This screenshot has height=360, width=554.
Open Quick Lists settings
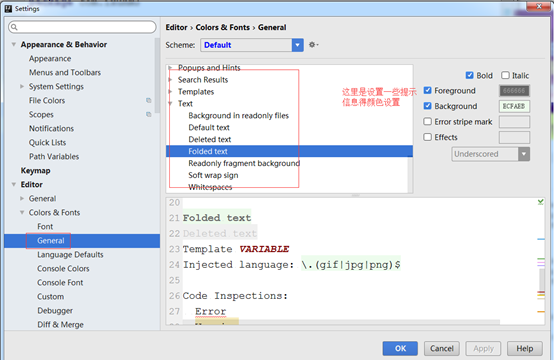pos(47,143)
